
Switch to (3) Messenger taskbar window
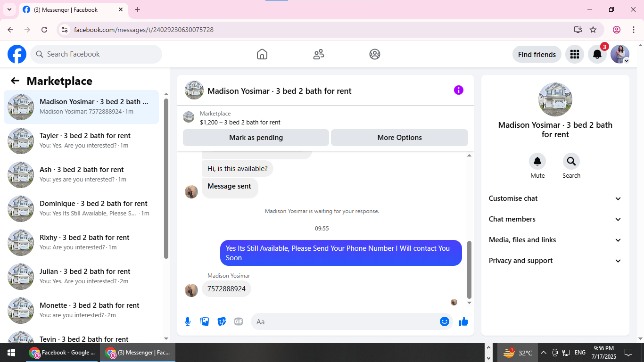[x=138, y=353]
